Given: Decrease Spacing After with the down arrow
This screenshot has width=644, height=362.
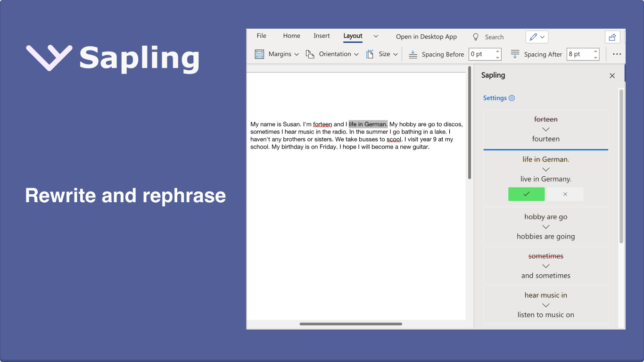Looking at the screenshot, I should (596, 58).
